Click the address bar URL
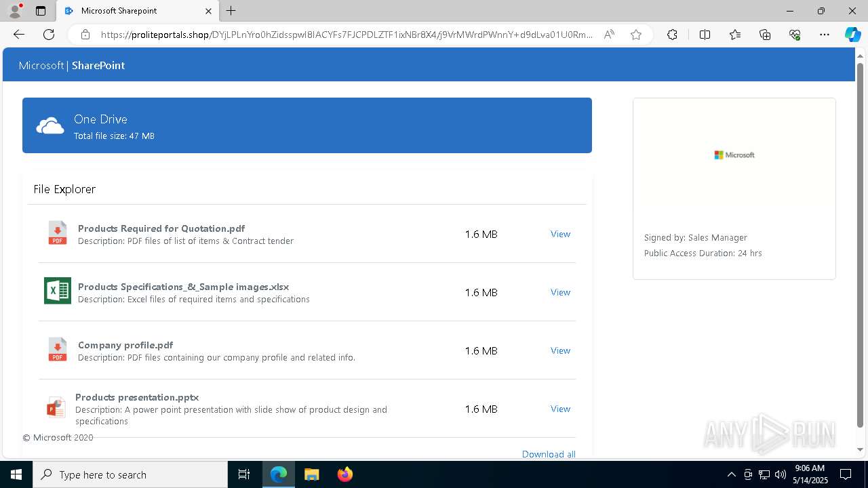 click(x=347, y=35)
